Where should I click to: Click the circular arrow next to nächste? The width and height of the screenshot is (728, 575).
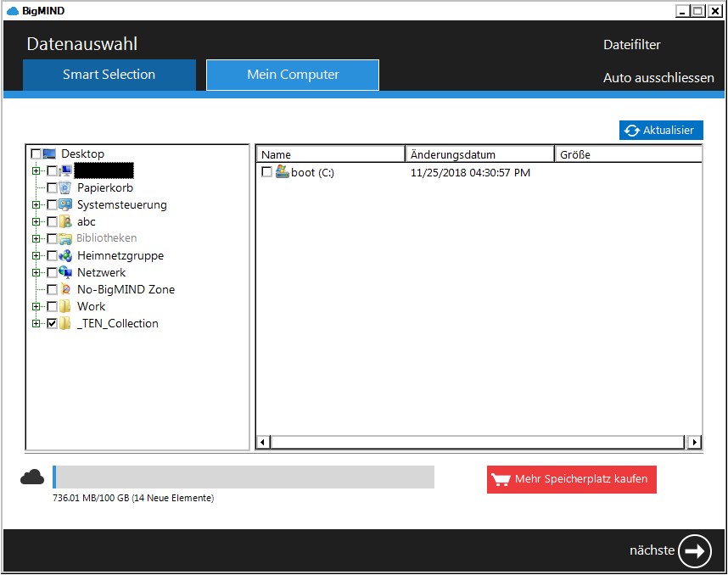tap(695, 551)
